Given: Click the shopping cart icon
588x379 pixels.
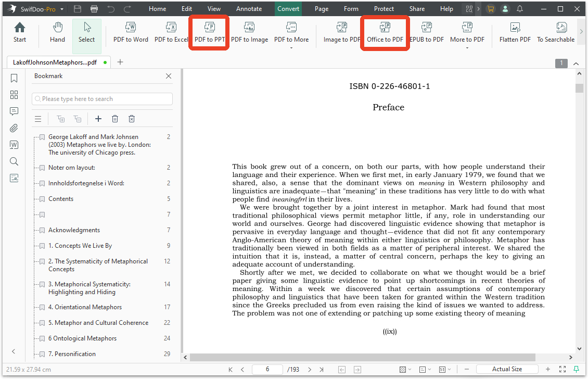Looking at the screenshot, I should pos(491,9).
